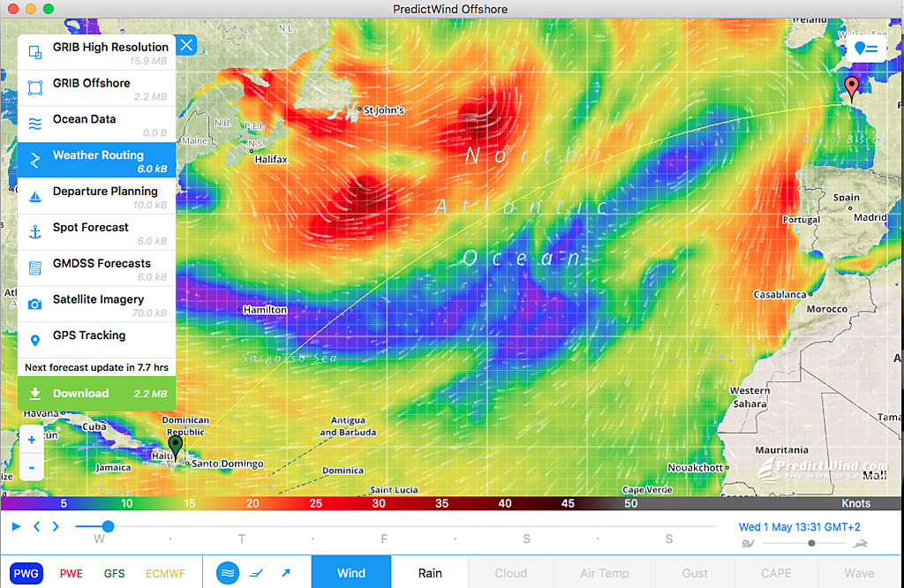This screenshot has height=588, width=904.
Task: Switch to the Wind tab
Action: pos(351,572)
